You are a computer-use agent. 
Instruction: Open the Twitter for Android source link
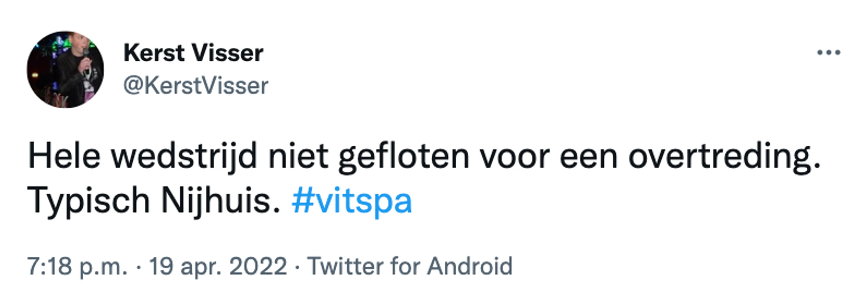click(x=410, y=266)
